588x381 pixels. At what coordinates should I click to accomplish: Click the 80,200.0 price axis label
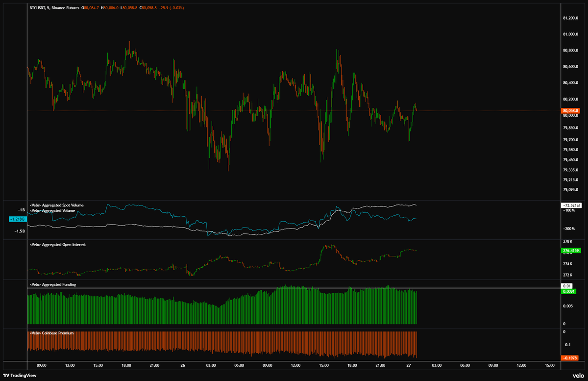tap(571, 100)
